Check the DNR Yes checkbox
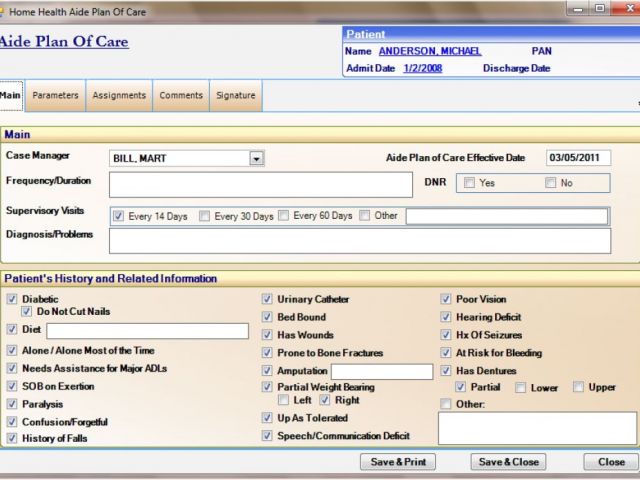Image resolution: width=640 pixels, height=480 pixels. click(x=469, y=183)
